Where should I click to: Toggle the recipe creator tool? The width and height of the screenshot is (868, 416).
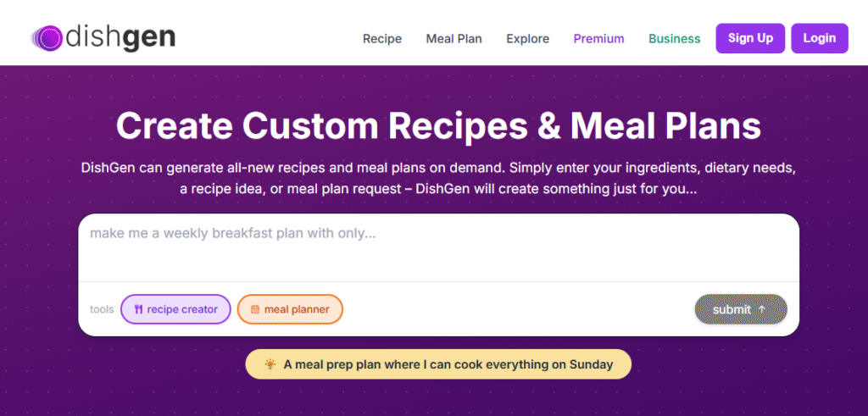pos(175,309)
